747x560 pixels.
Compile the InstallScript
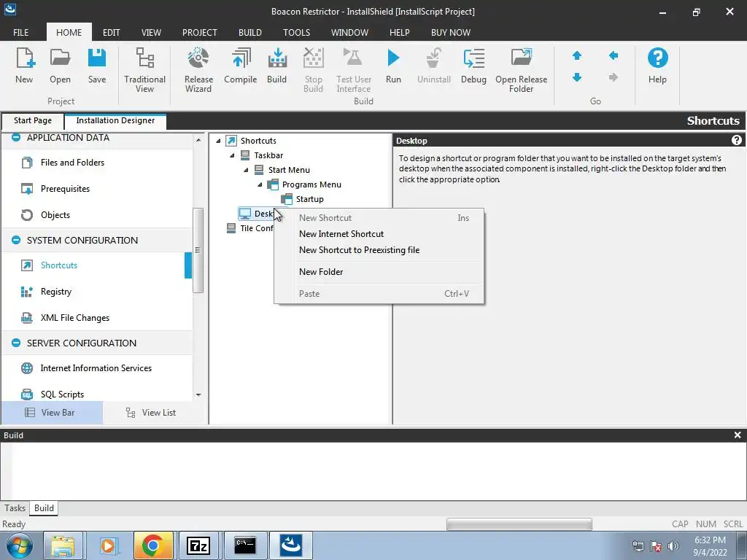click(241, 66)
